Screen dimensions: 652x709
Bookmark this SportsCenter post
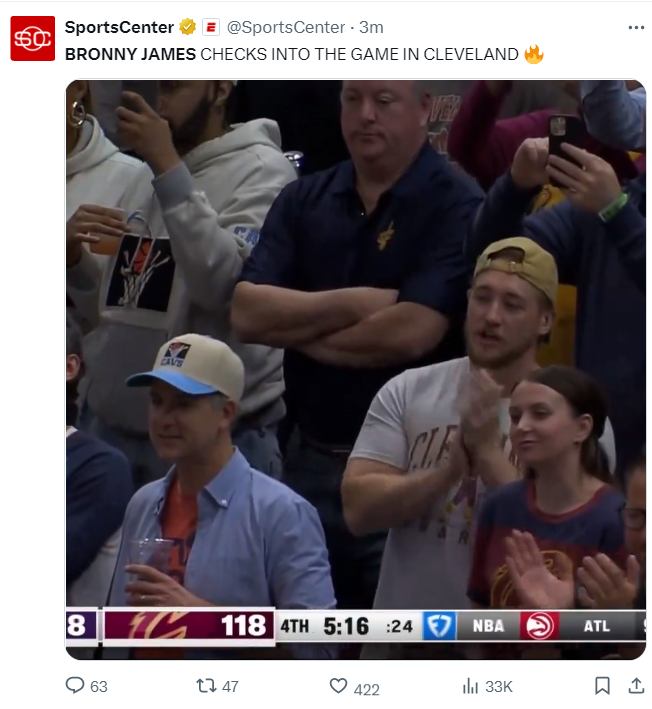tap(602, 686)
